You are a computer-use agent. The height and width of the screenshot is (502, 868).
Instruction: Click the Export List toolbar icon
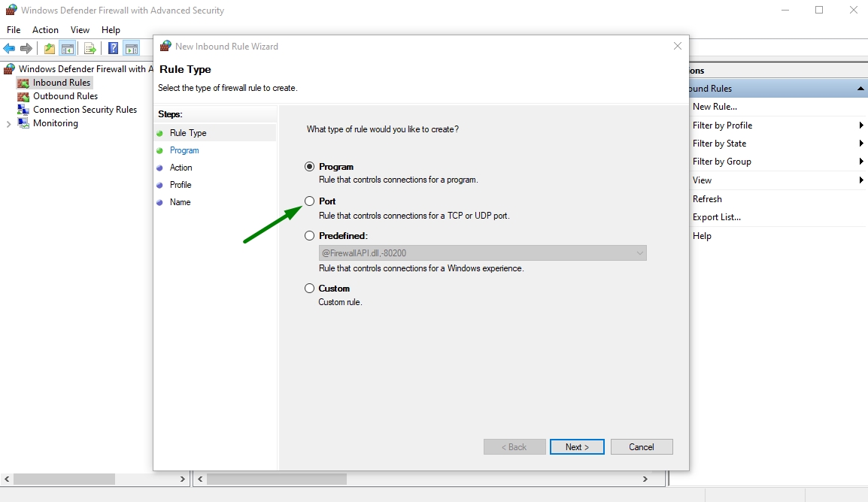[x=90, y=49]
